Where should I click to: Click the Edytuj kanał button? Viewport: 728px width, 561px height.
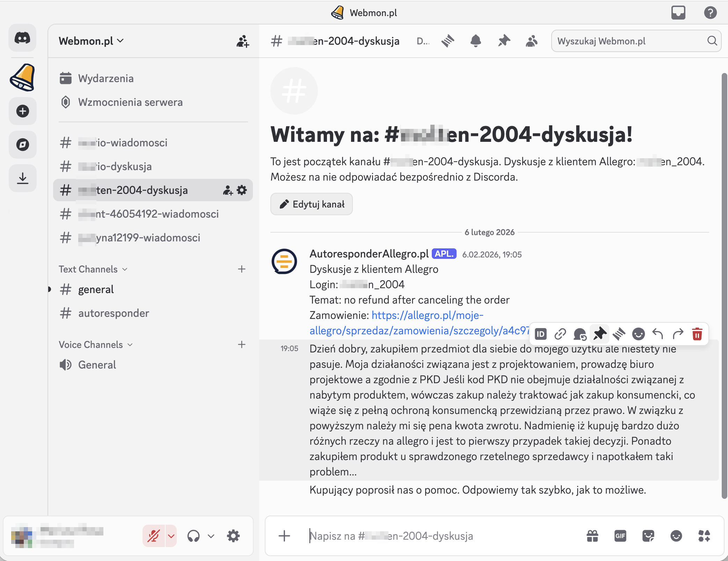coord(311,204)
